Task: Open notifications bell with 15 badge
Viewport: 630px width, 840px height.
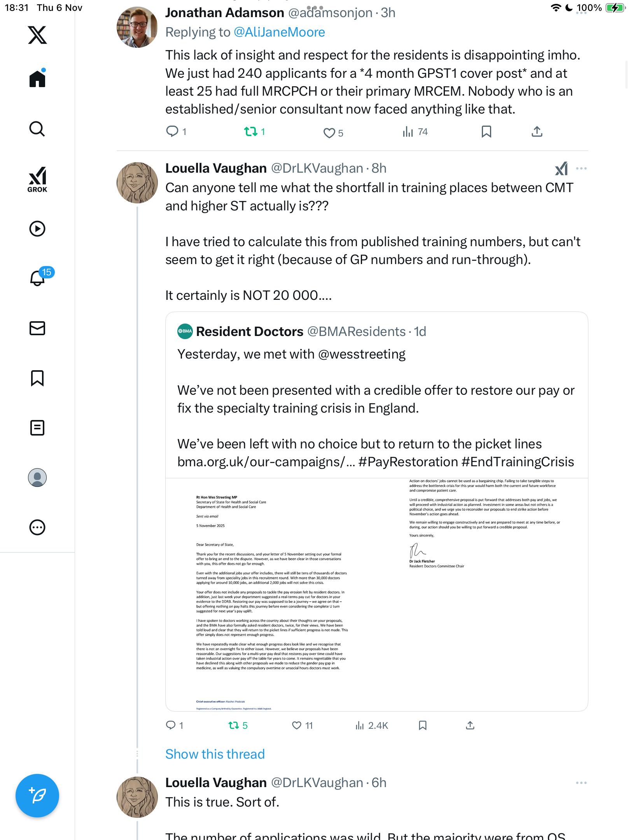Action: pos(38,278)
